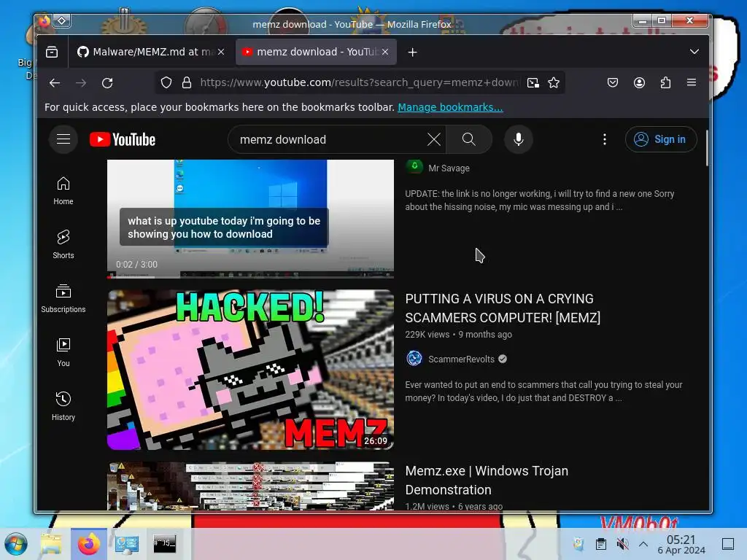The width and height of the screenshot is (747, 560).
Task: Click the Ever wanted to put an end to scammers description
Action: 543,391
